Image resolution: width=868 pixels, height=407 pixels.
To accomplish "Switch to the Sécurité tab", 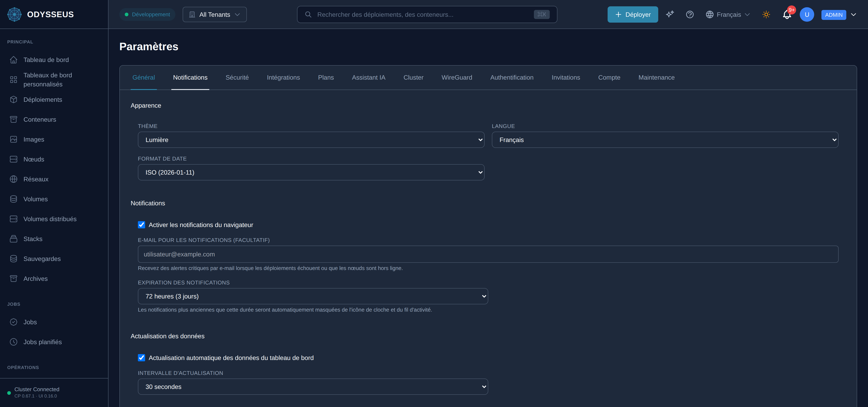I will [x=237, y=78].
